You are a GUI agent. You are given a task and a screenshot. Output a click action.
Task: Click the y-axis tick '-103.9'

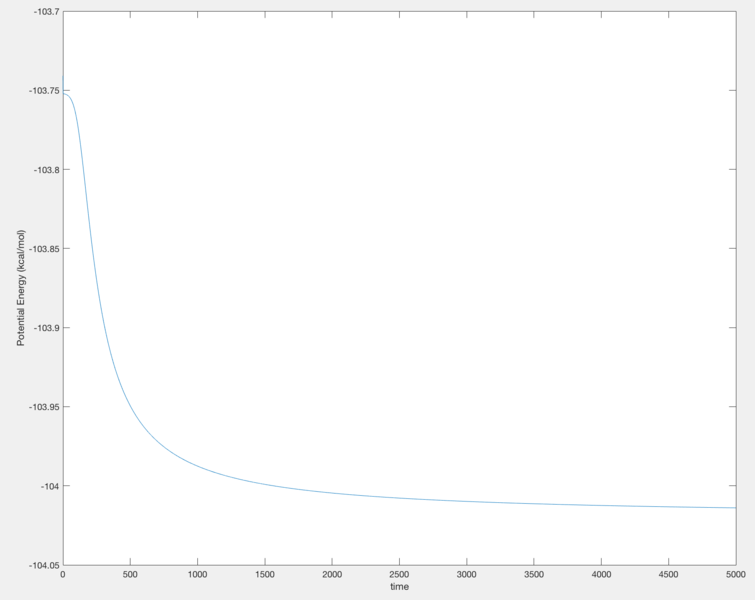(47, 328)
